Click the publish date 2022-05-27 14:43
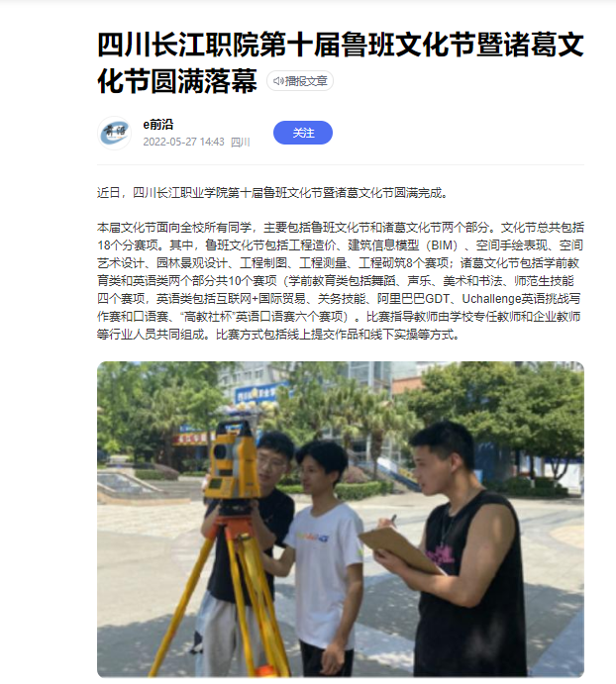This screenshot has width=616, height=684. [x=183, y=142]
